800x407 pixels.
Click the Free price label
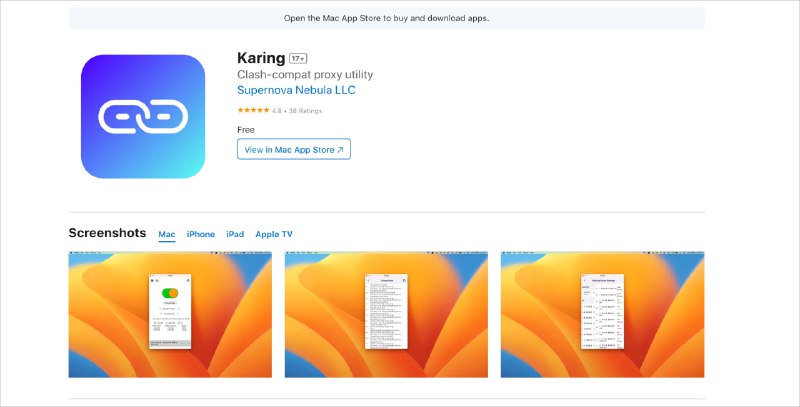246,130
